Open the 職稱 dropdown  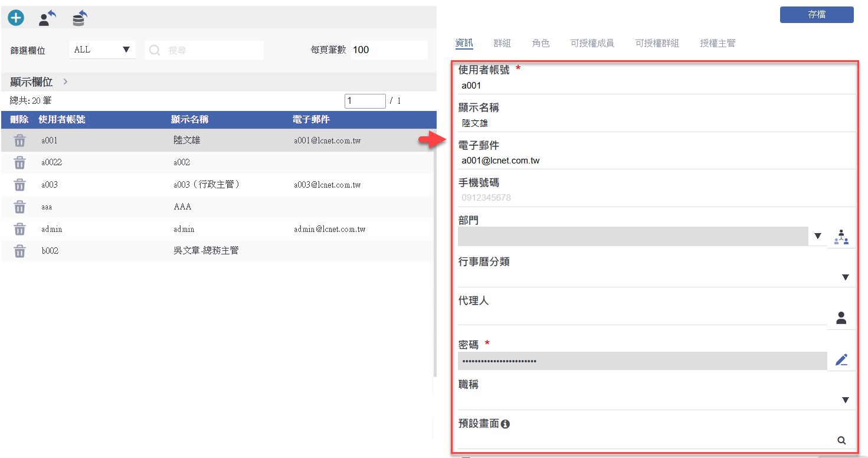(x=845, y=400)
